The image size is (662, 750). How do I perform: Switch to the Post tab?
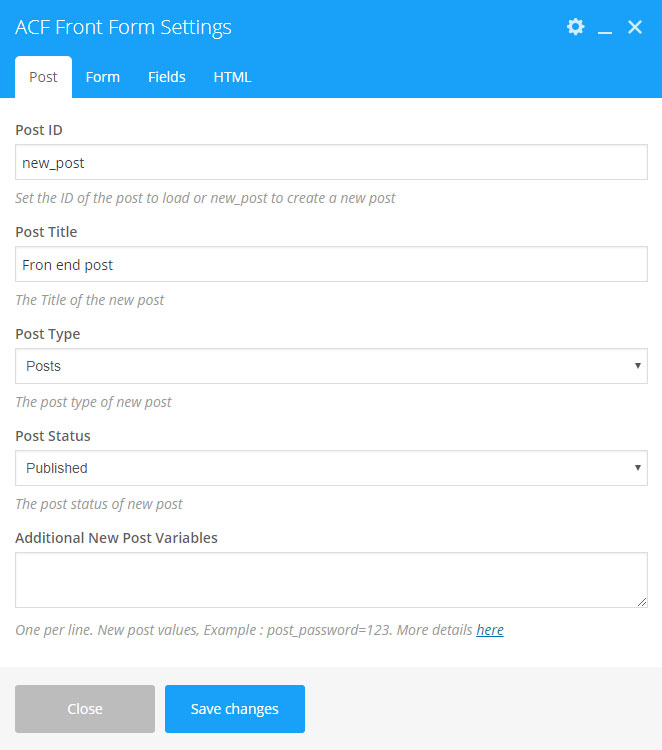tap(43, 77)
